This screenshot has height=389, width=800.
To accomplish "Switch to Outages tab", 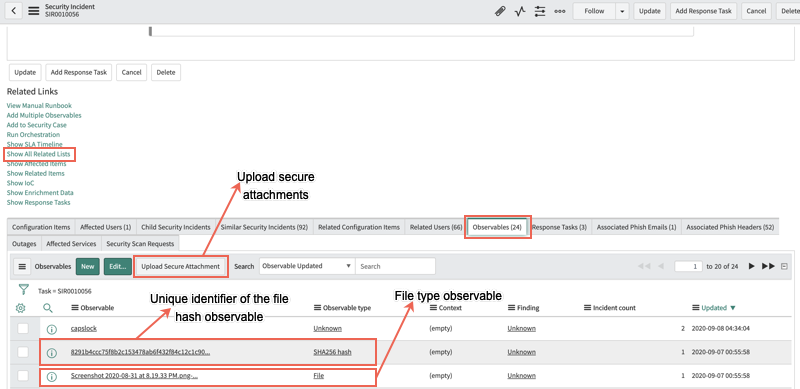I will pyautogui.click(x=24, y=244).
